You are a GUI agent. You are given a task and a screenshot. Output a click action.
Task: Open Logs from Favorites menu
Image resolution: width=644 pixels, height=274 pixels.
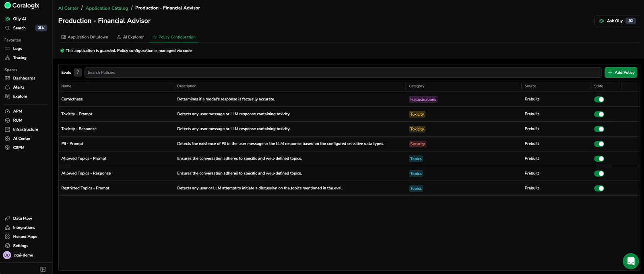point(17,49)
